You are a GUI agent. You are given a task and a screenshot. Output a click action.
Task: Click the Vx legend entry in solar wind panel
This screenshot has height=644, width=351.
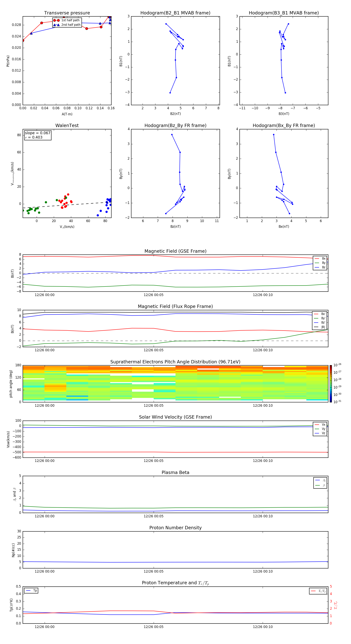point(320,424)
